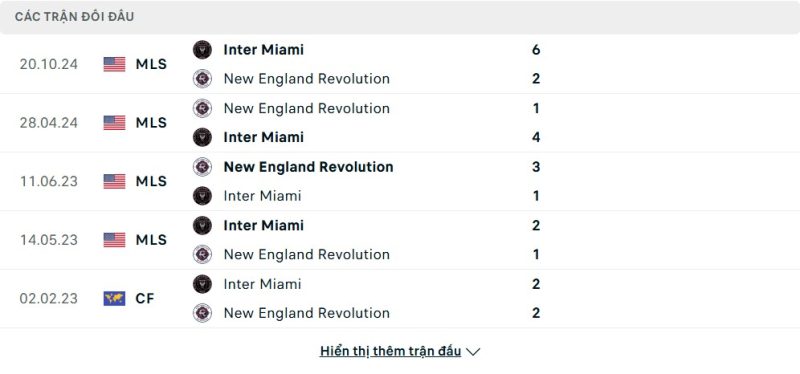Click the Các trận đối đầu header
This screenshot has width=800, height=374.
[74, 17]
